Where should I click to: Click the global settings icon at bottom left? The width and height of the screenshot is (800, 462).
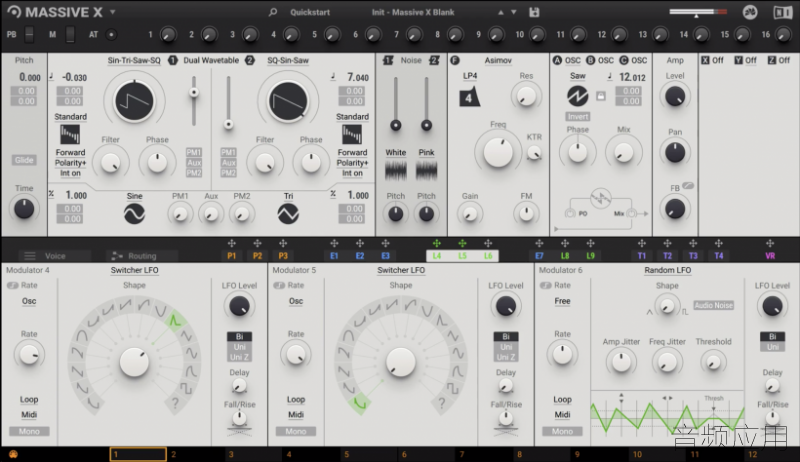point(13,454)
